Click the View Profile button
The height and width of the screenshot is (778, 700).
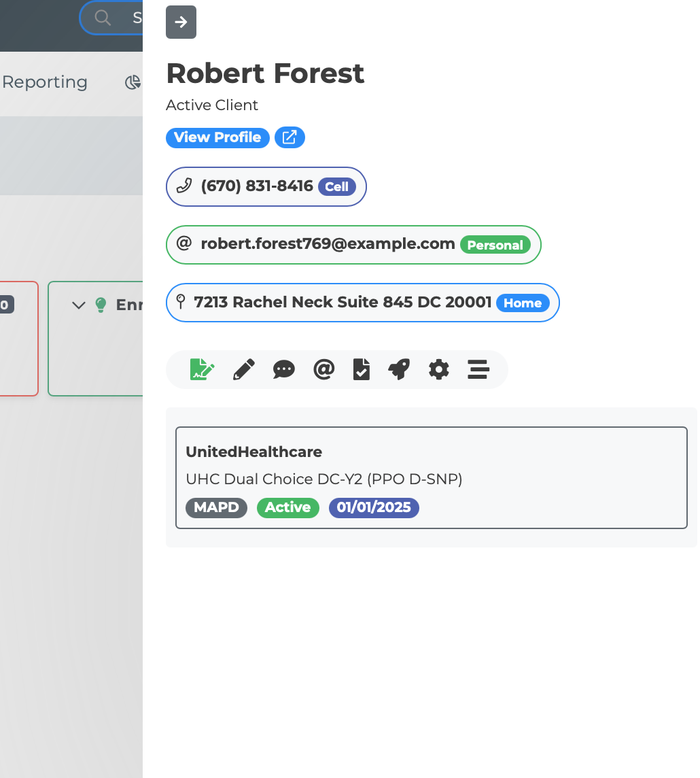tap(217, 137)
